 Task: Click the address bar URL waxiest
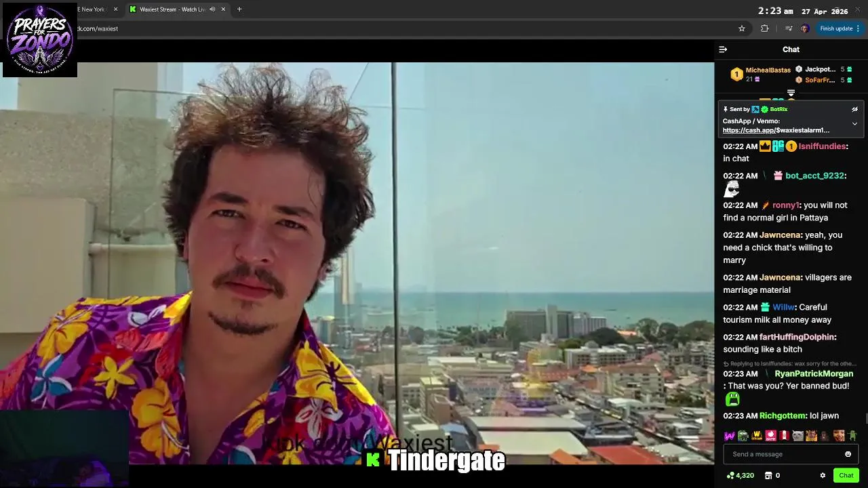[97, 28]
